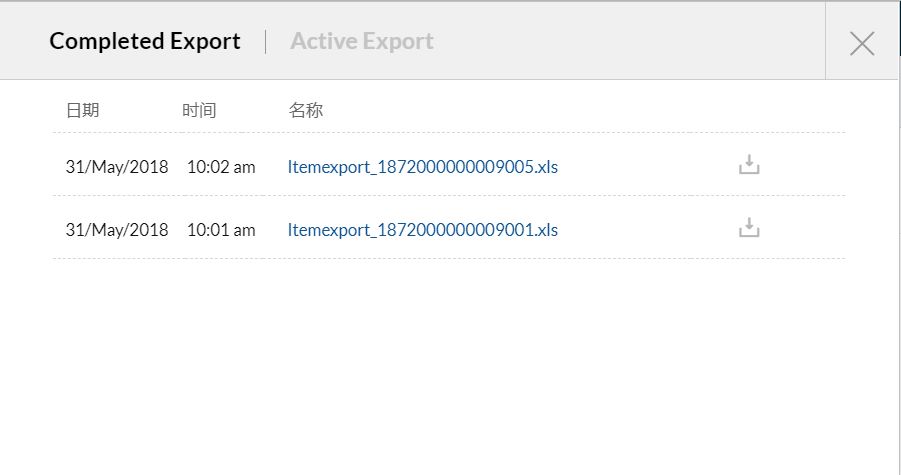Click the divider between the export tabs
This screenshot has height=475, width=901.
tap(266, 41)
